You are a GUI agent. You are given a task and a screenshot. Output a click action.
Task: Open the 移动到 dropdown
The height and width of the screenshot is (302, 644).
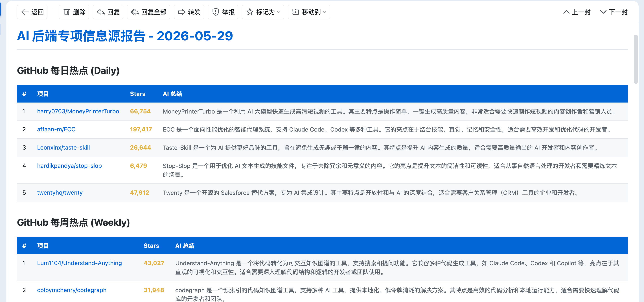click(x=309, y=12)
